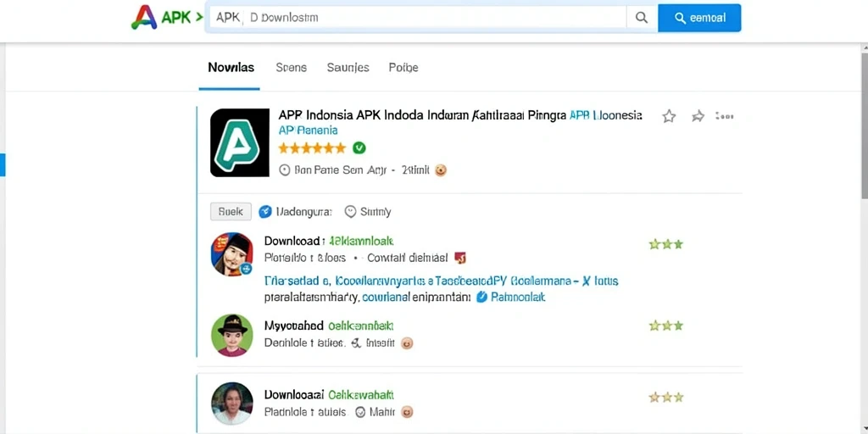The height and width of the screenshot is (434, 868).
Task: Click the green verified checkmark badge
Action: tap(359, 147)
